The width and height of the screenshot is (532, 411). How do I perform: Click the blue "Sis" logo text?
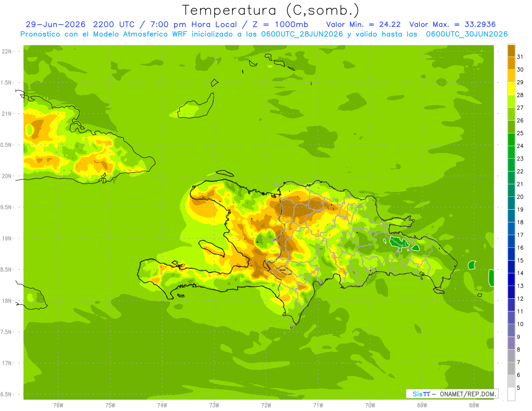[x=418, y=394]
